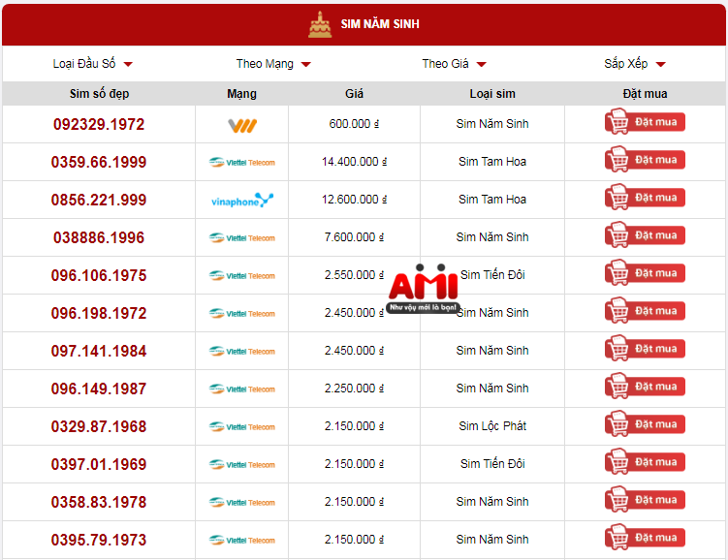Select sim number 0397.01.1969

click(99, 464)
